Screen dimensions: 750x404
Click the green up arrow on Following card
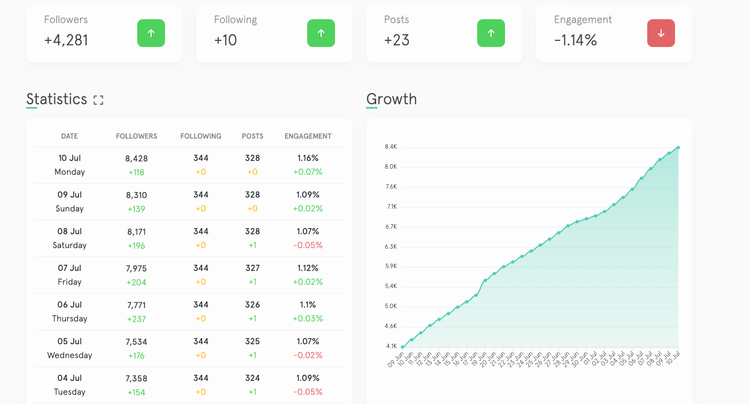click(321, 33)
